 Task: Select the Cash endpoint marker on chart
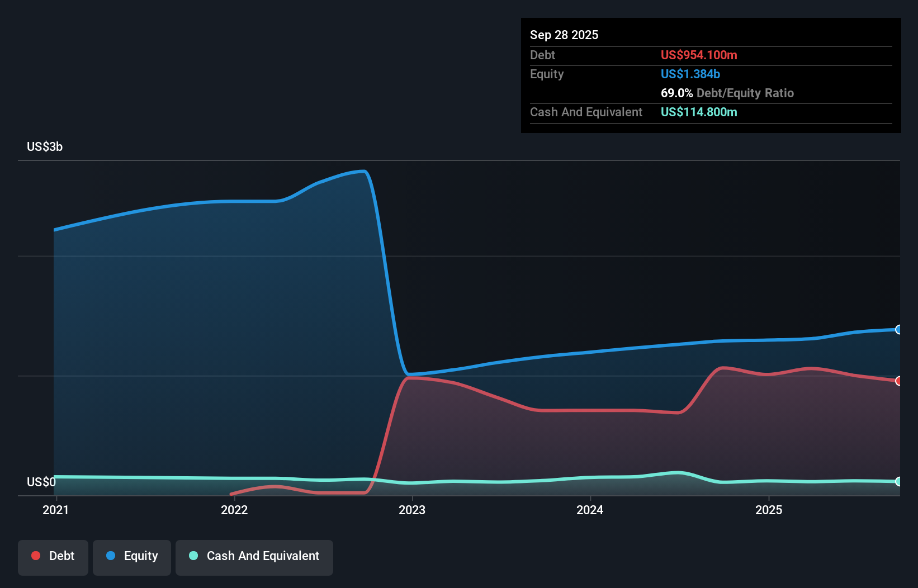tap(898, 481)
